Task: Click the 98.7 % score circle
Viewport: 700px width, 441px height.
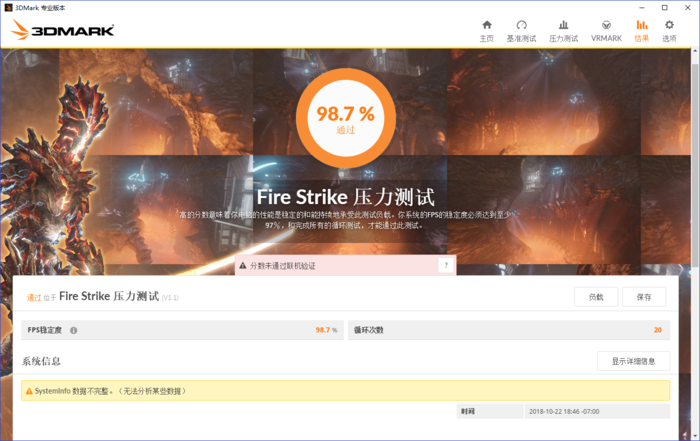Action: pyautogui.click(x=346, y=118)
